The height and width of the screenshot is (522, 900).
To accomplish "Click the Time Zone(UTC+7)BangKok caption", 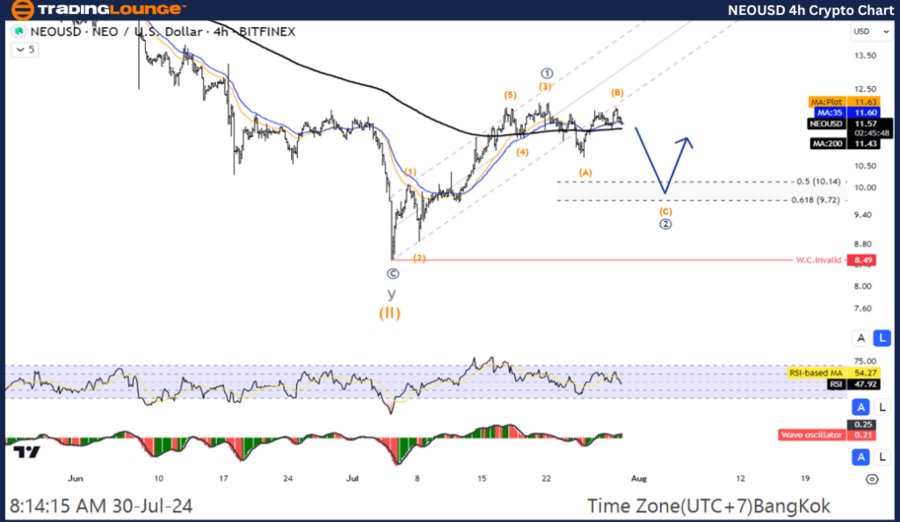I will coord(708,506).
